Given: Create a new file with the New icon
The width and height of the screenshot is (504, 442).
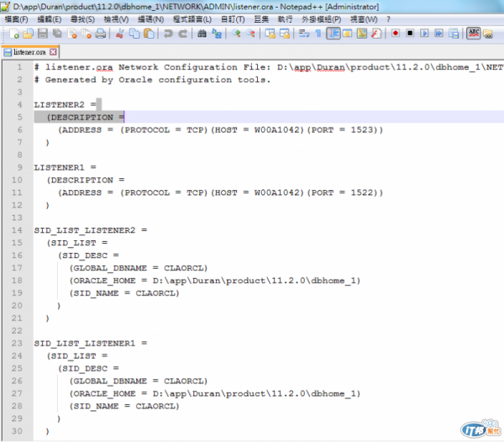Looking at the screenshot, I should point(13,34).
